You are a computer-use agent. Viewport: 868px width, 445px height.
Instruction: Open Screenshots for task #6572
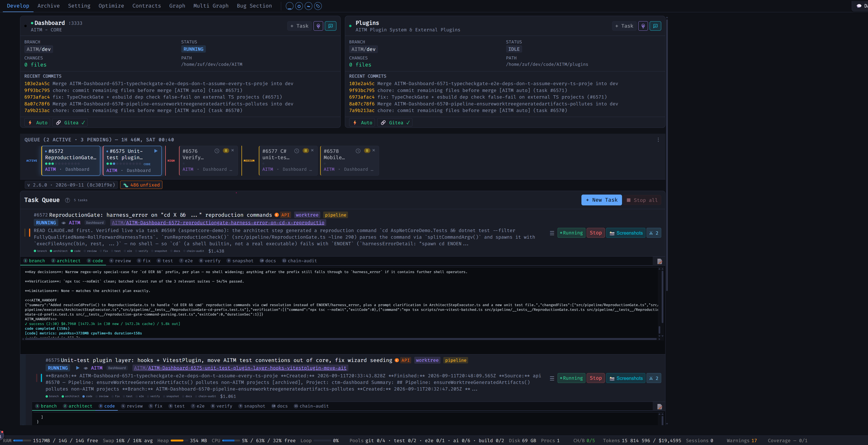coord(626,233)
